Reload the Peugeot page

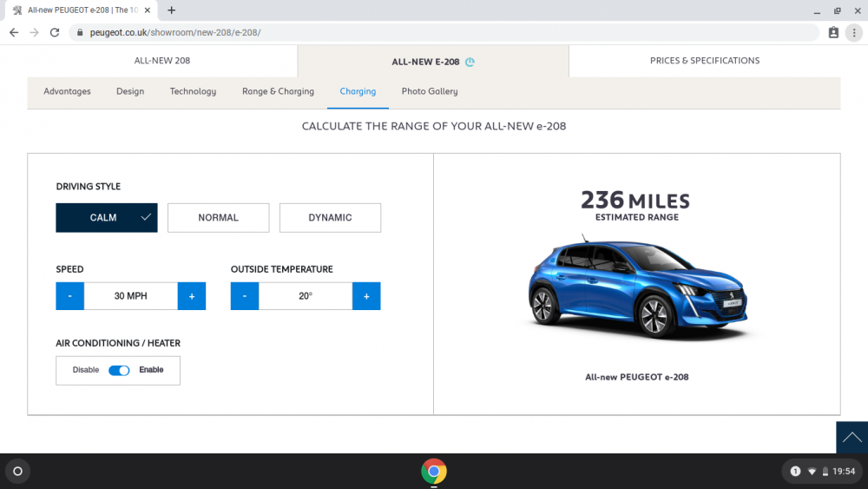click(x=54, y=33)
